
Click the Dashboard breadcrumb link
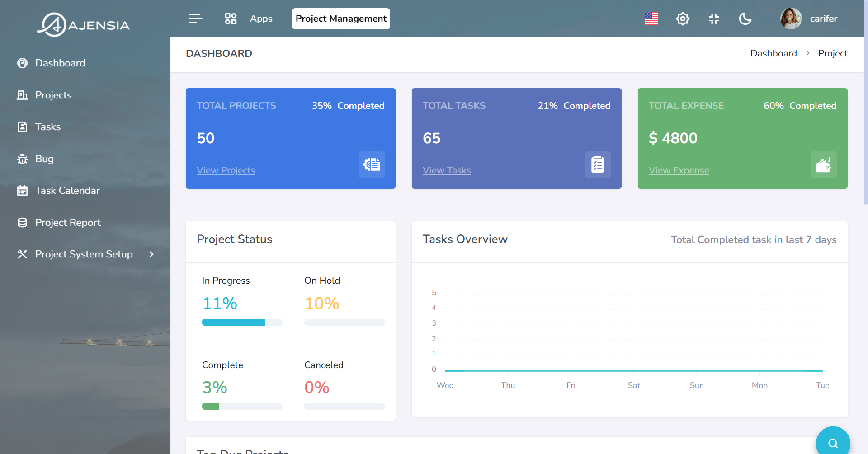[773, 53]
